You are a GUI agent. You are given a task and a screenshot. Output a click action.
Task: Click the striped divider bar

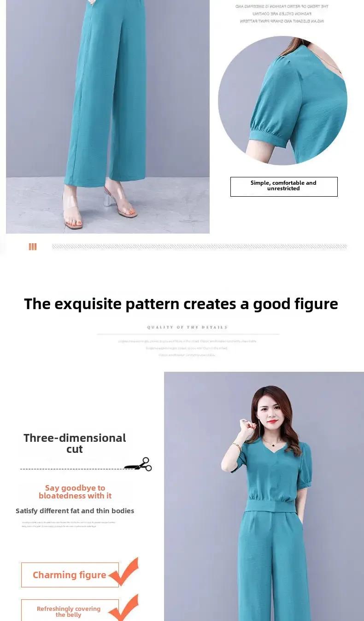(x=199, y=246)
